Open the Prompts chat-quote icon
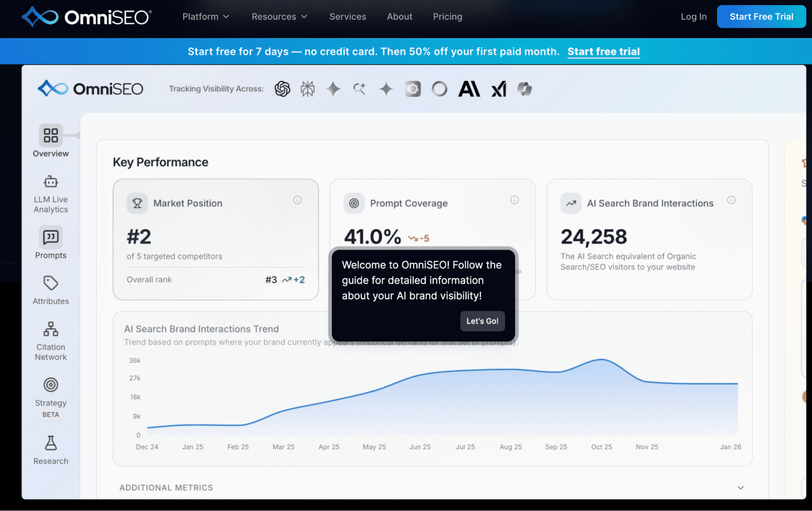The image size is (812, 511). point(51,237)
